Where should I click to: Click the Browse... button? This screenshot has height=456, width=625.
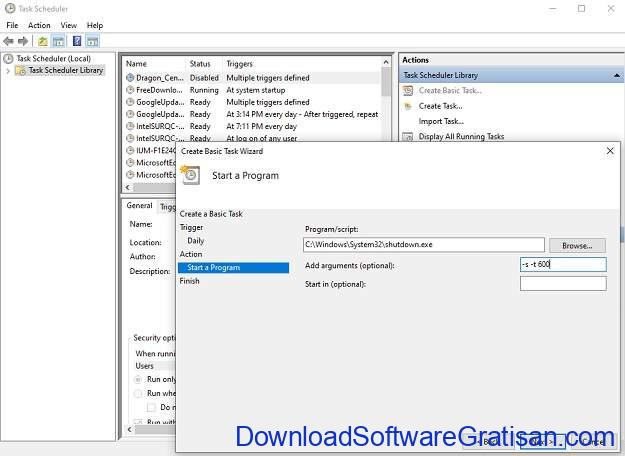point(577,246)
